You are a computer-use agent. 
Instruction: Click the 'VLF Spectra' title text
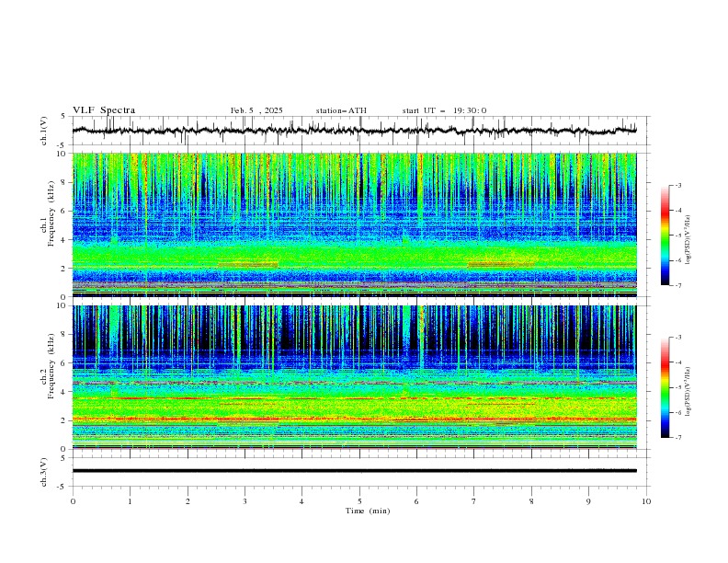104,110
